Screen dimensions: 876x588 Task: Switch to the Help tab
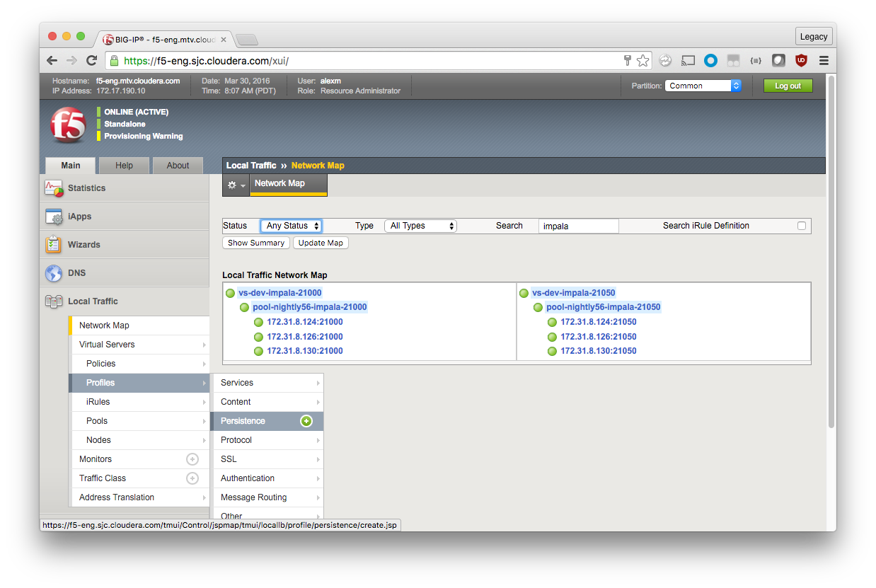[124, 166]
